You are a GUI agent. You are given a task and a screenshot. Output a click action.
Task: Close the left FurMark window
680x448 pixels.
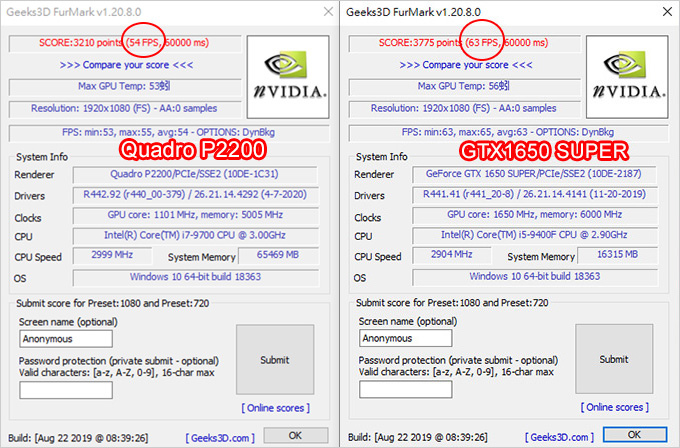coord(328,12)
